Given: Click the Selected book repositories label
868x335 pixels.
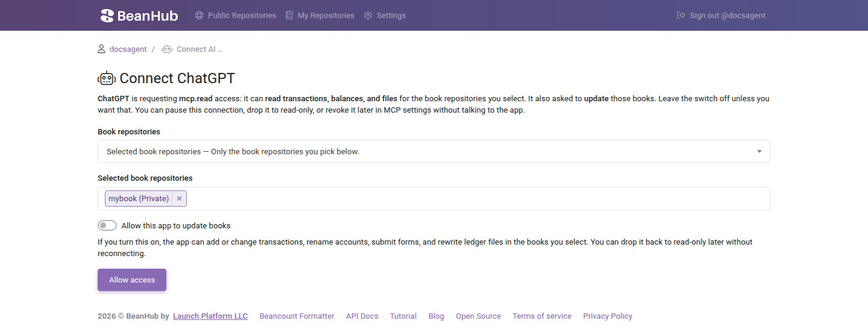Looking at the screenshot, I should [x=145, y=178].
